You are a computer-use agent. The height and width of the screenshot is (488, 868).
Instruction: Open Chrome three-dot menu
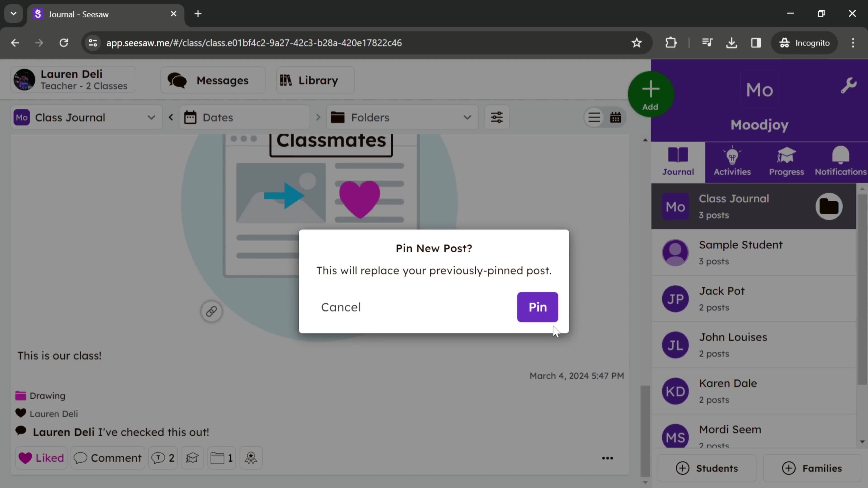coord(853,43)
